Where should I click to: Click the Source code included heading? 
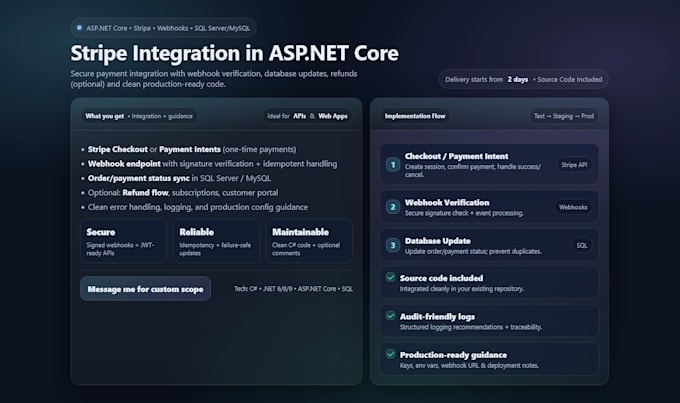coord(441,278)
